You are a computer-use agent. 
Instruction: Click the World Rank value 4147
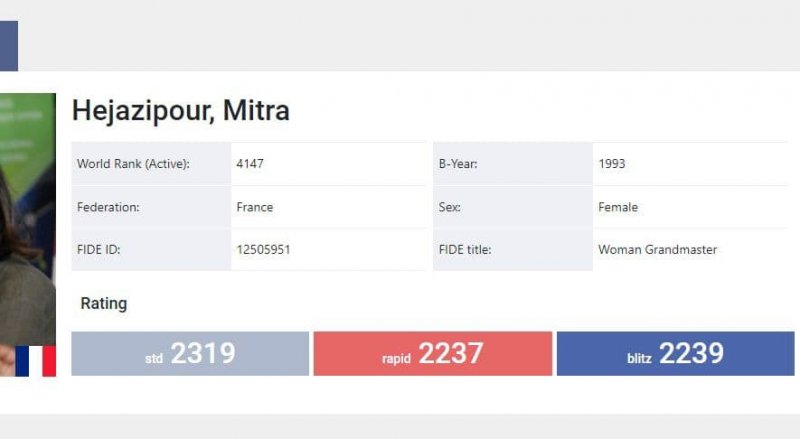click(250, 164)
